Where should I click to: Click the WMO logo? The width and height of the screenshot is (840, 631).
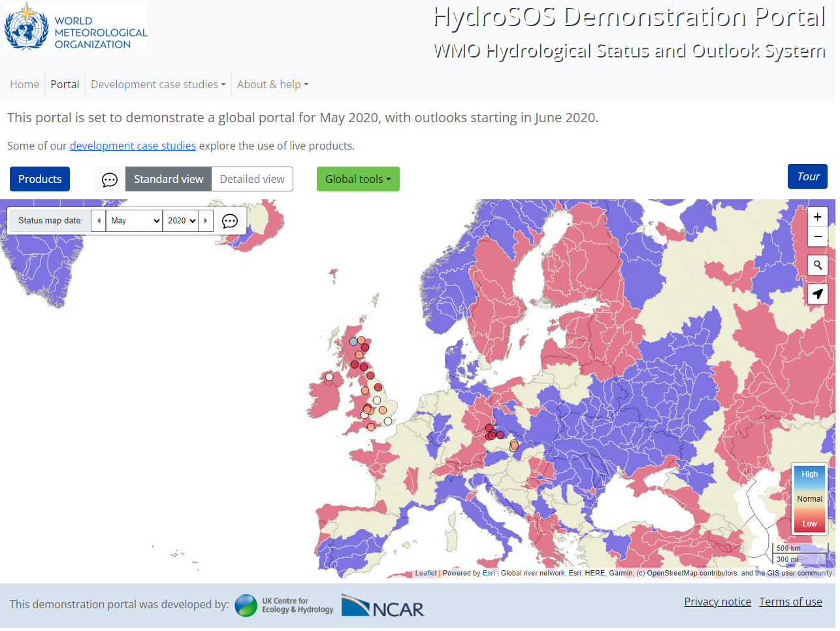(76, 27)
